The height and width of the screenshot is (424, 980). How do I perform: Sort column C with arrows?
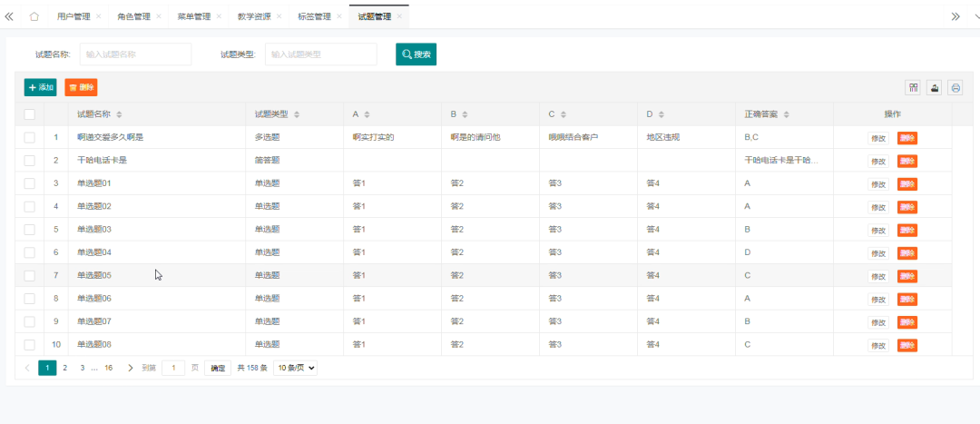point(563,114)
